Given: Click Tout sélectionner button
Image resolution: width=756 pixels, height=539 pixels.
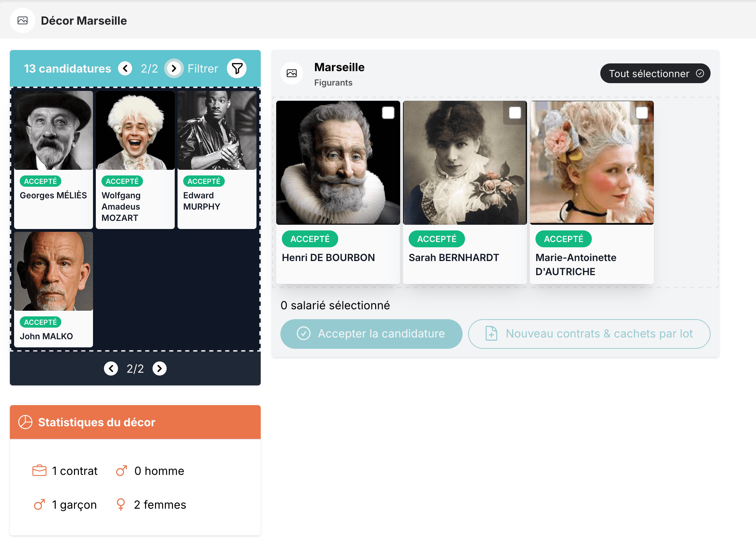Looking at the screenshot, I should (x=655, y=73).
